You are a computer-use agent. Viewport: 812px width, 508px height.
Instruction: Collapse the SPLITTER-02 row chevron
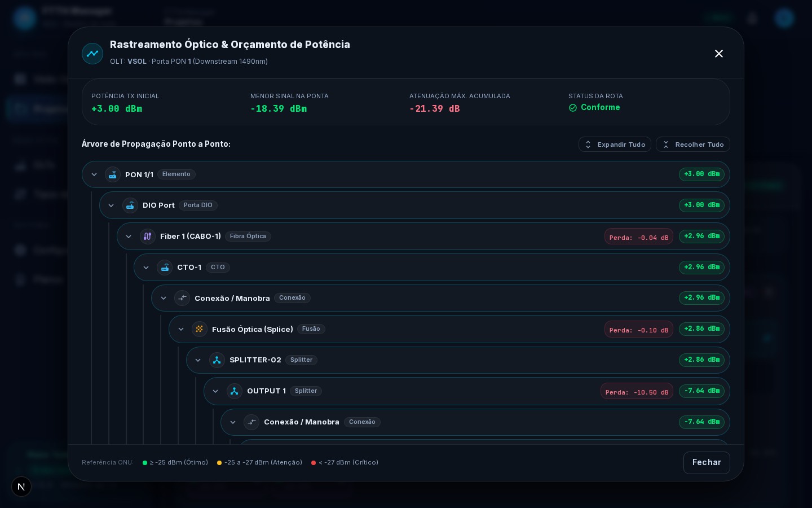click(x=198, y=360)
